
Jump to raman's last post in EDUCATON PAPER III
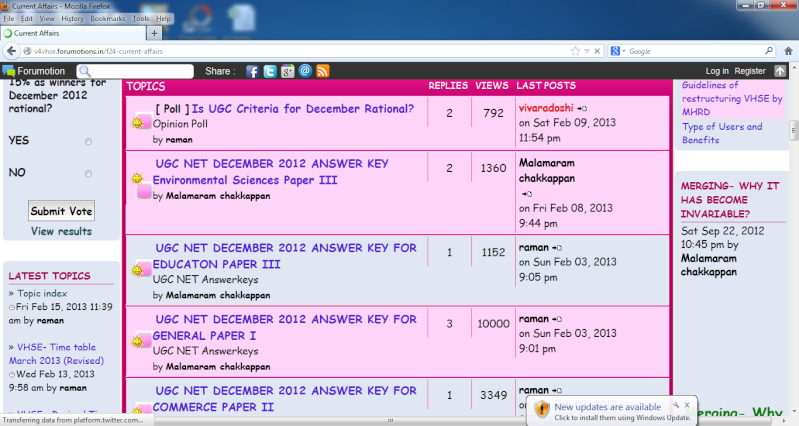(557, 248)
